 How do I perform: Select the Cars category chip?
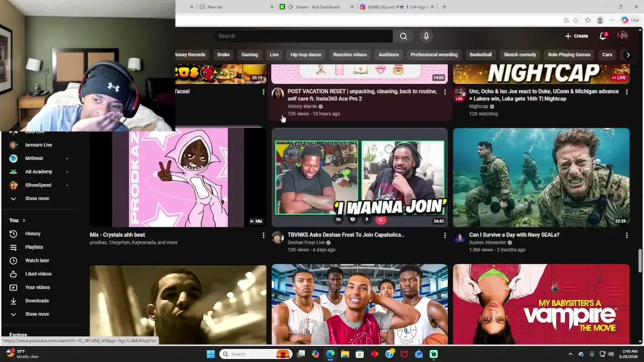point(607,55)
